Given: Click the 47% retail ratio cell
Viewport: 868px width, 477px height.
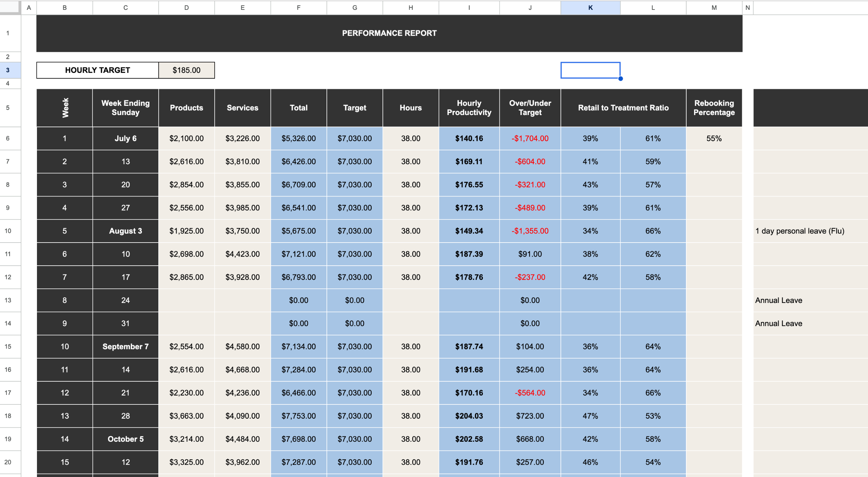Looking at the screenshot, I should (x=590, y=416).
